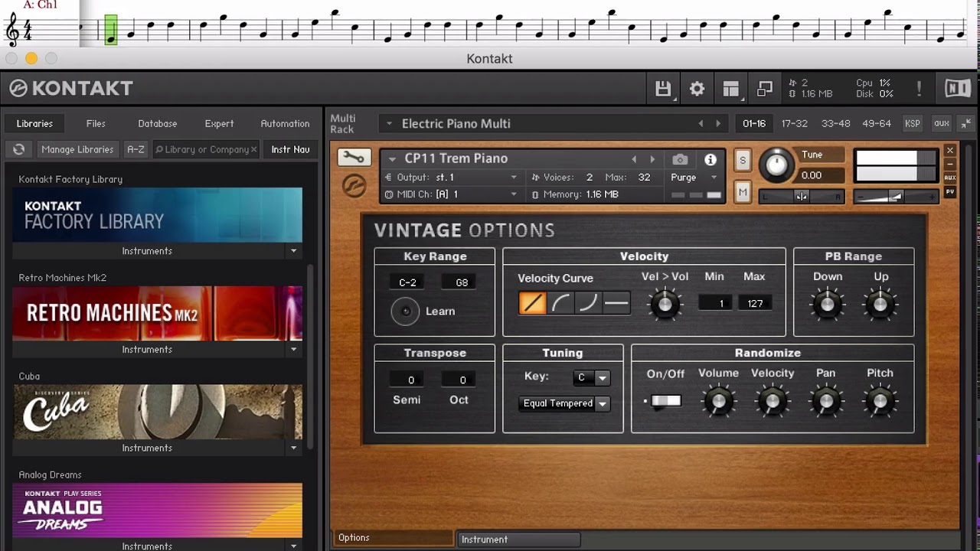Toggle the KSP multi script button
This screenshot has height=551, width=980.
[x=913, y=123]
